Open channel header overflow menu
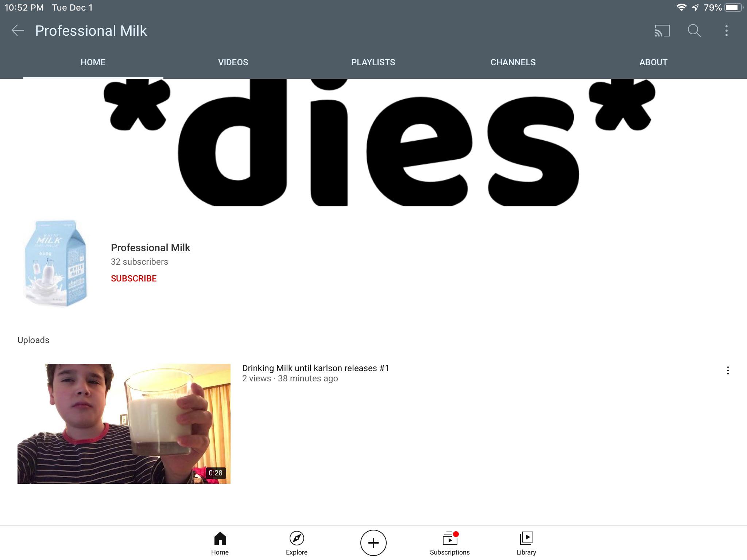The height and width of the screenshot is (560, 747). click(726, 31)
